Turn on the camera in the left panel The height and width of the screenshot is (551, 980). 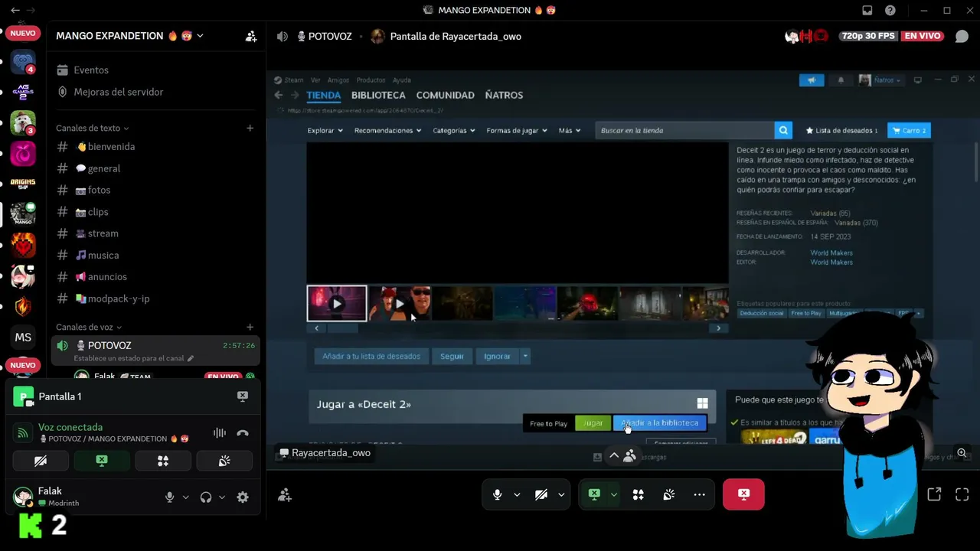click(x=41, y=461)
